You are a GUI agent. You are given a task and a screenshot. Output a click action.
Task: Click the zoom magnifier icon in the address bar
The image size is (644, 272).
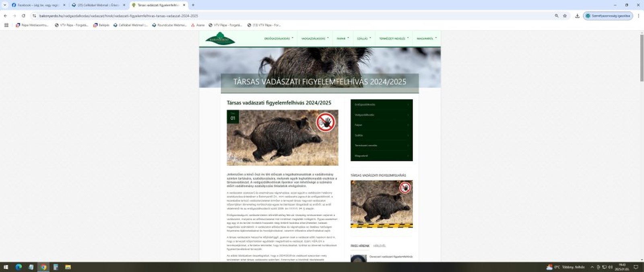[557, 16]
